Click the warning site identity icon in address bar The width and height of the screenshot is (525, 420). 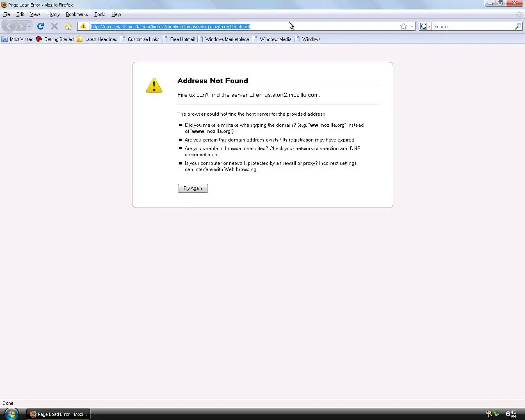click(83, 27)
